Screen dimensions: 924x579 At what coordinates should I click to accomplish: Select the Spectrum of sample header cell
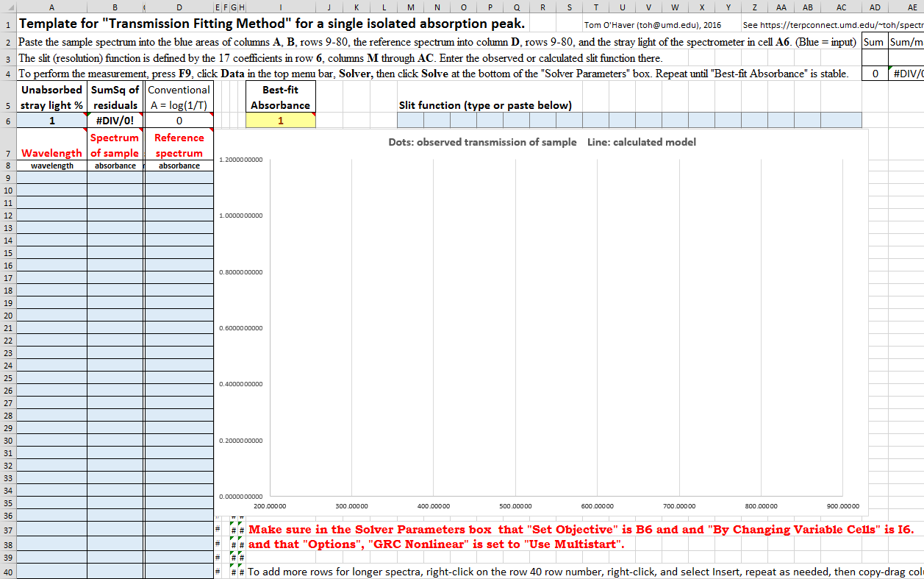[x=115, y=146]
